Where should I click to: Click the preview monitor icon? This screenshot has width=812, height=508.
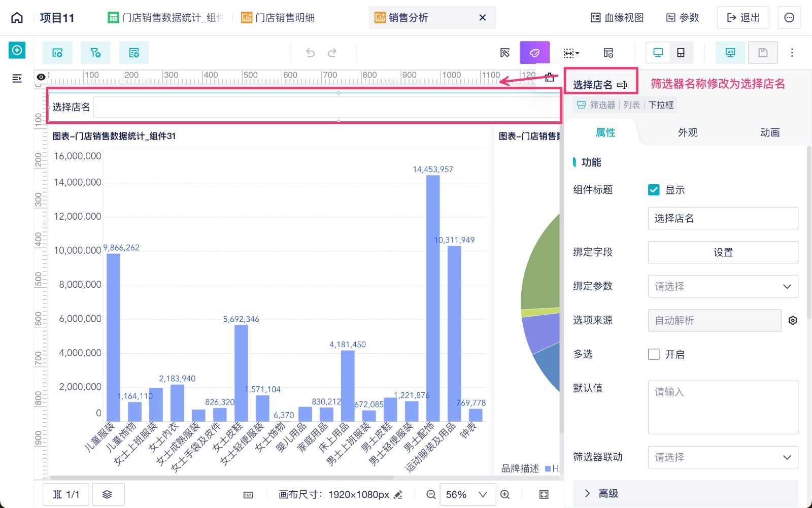730,53
